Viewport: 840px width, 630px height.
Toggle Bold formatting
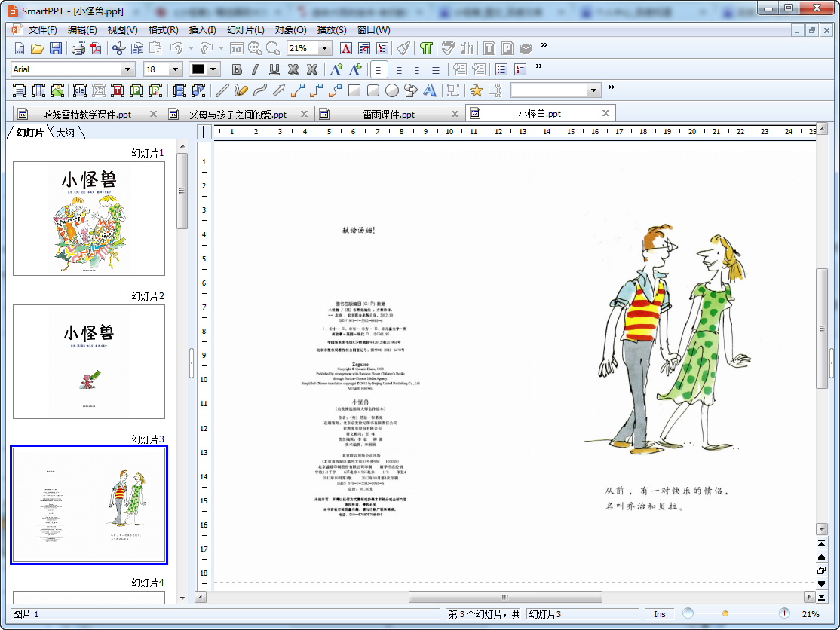click(x=237, y=69)
